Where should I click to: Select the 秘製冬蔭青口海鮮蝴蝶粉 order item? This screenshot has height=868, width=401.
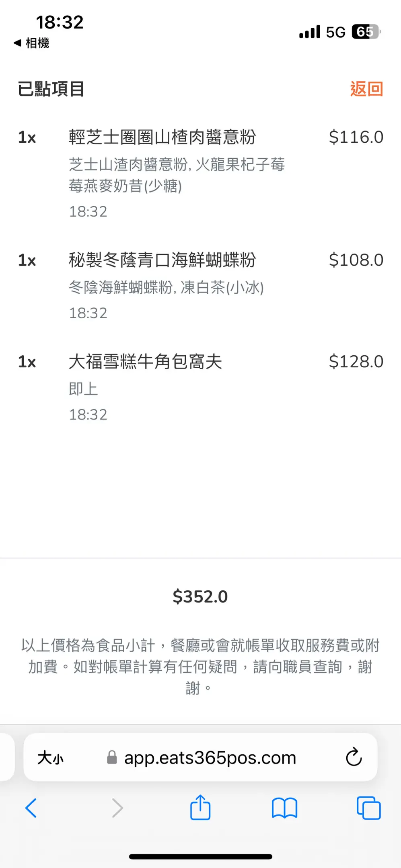162,260
